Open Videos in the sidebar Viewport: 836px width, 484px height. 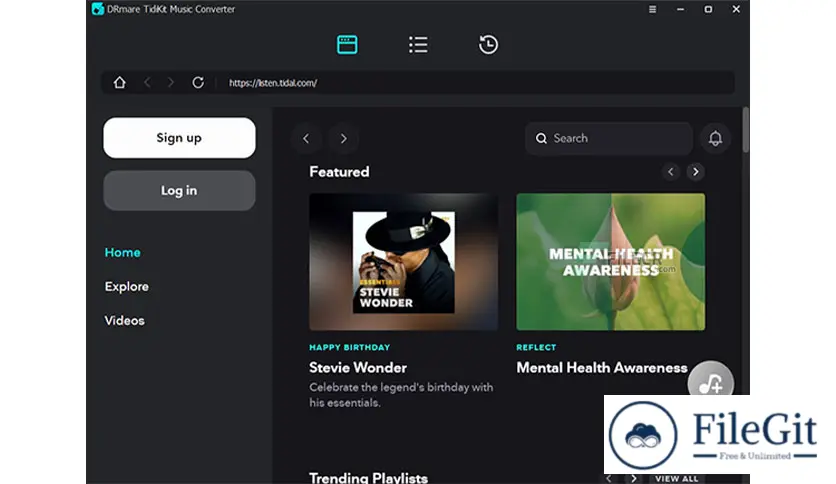124,320
